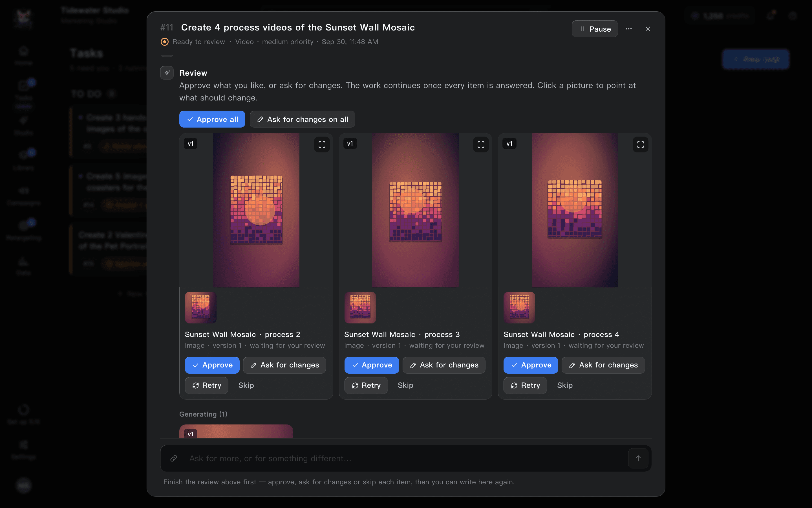Click the Review sparkle icon
The image size is (812, 508).
click(x=167, y=73)
